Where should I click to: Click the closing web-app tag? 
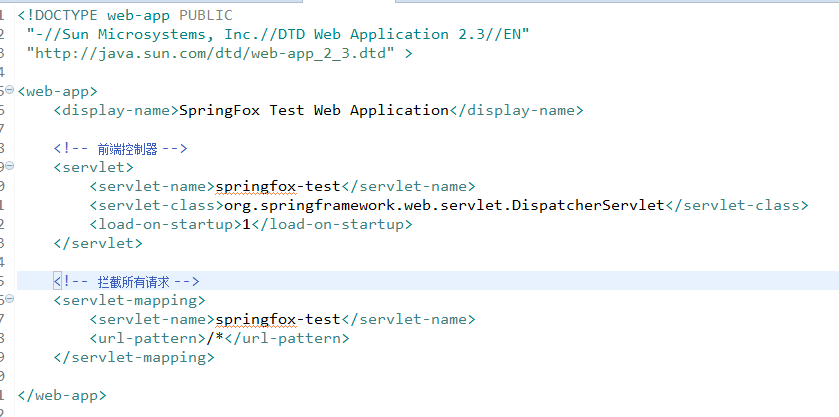click(62, 395)
